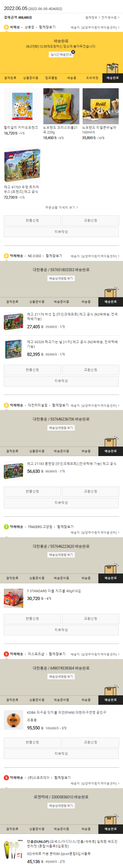
Task: Open 실시간 배송안내 button
Action: point(61,55)
